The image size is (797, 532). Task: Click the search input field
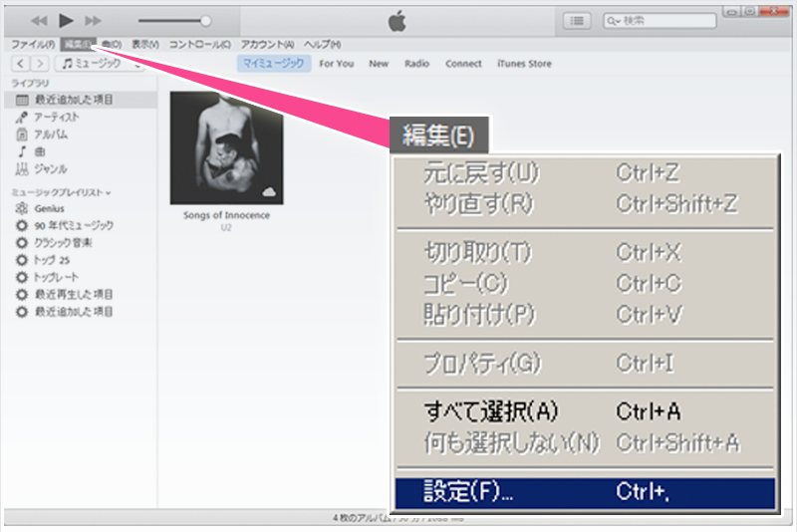pos(660,21)
